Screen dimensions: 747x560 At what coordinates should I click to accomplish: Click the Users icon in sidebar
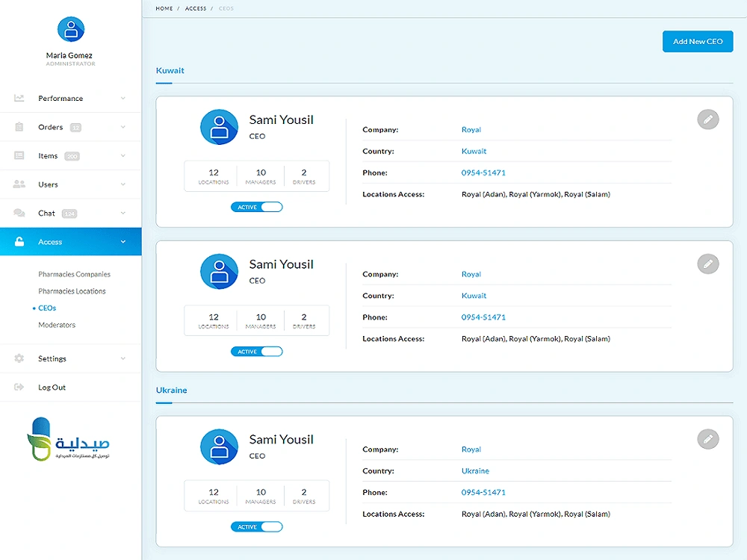point(18,184)
